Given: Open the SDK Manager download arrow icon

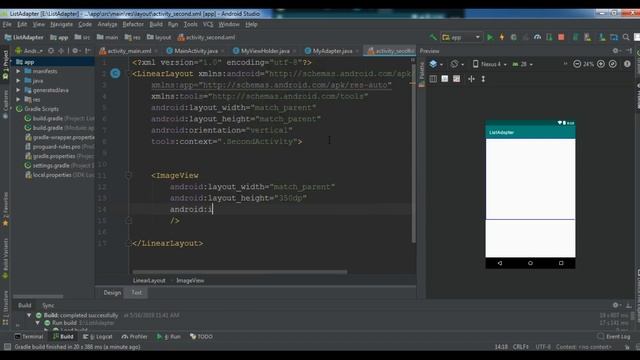Looking at the screenshot, I should pyautogui.click(x=602, y=37).
